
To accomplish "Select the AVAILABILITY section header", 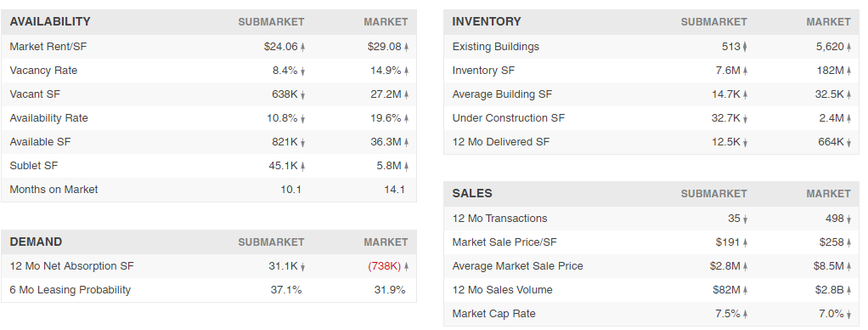I will 50,21.
